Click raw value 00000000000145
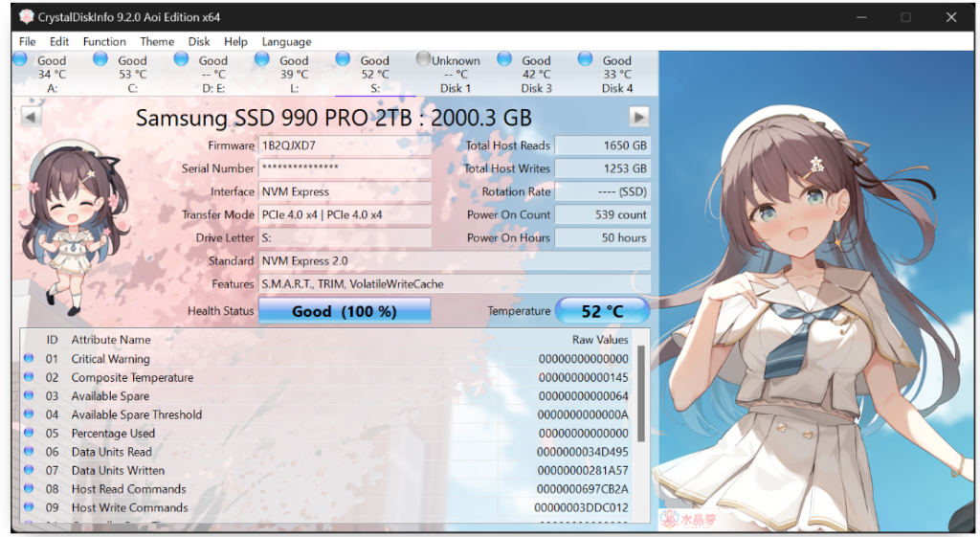 point(583,377)
